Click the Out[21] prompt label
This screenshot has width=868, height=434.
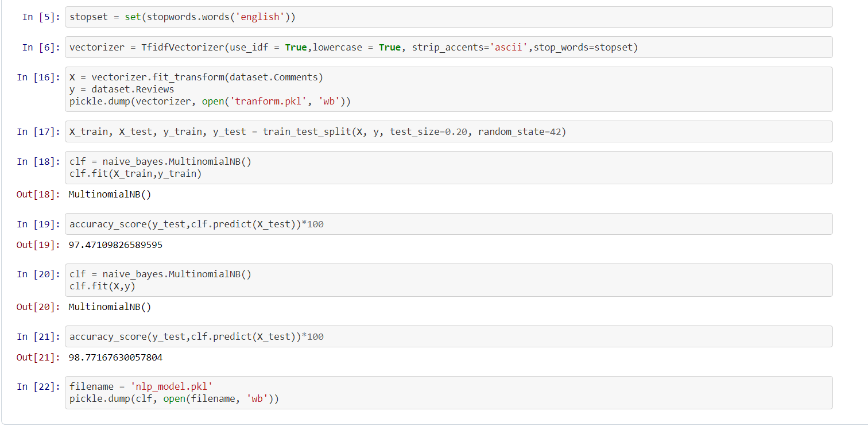click(x=38, y=358)
